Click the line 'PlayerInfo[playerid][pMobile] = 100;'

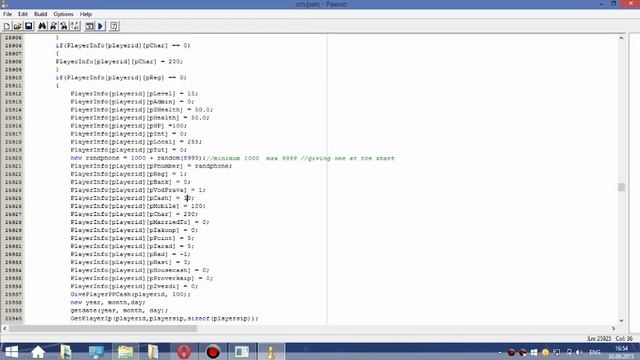pyautogui.click(x=138, y=206)
